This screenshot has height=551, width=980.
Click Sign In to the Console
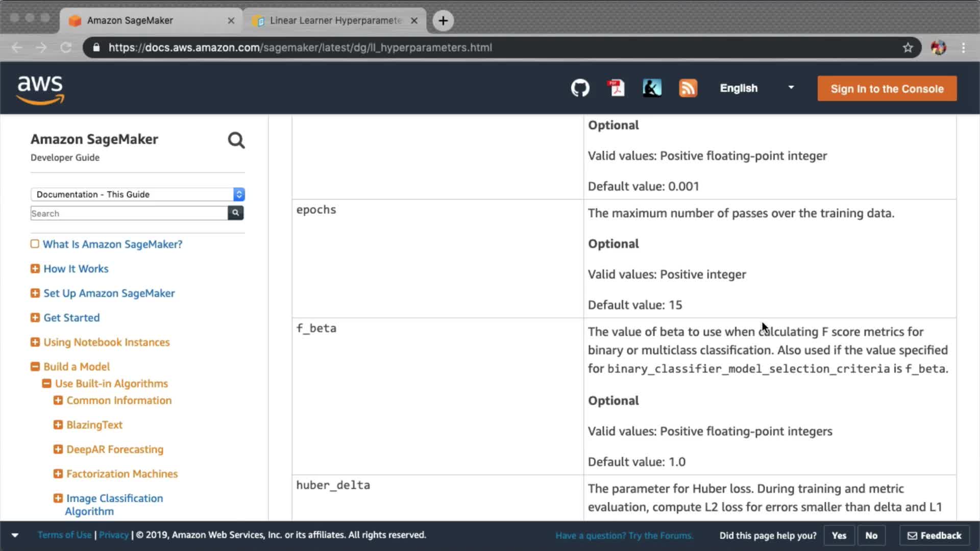coord(887,89)
